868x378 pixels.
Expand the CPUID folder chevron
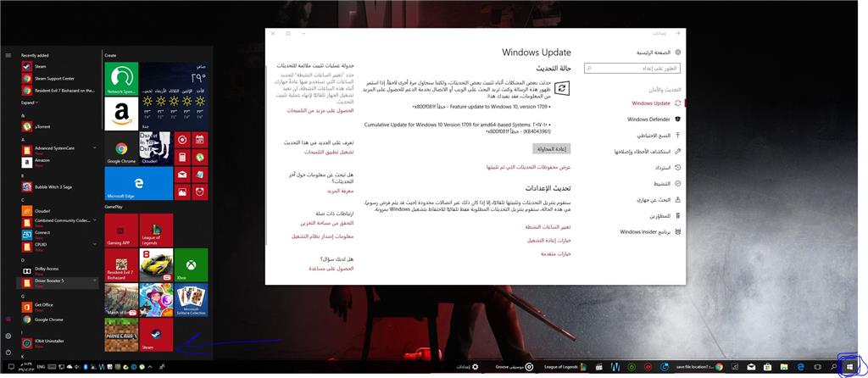[95, 244]
